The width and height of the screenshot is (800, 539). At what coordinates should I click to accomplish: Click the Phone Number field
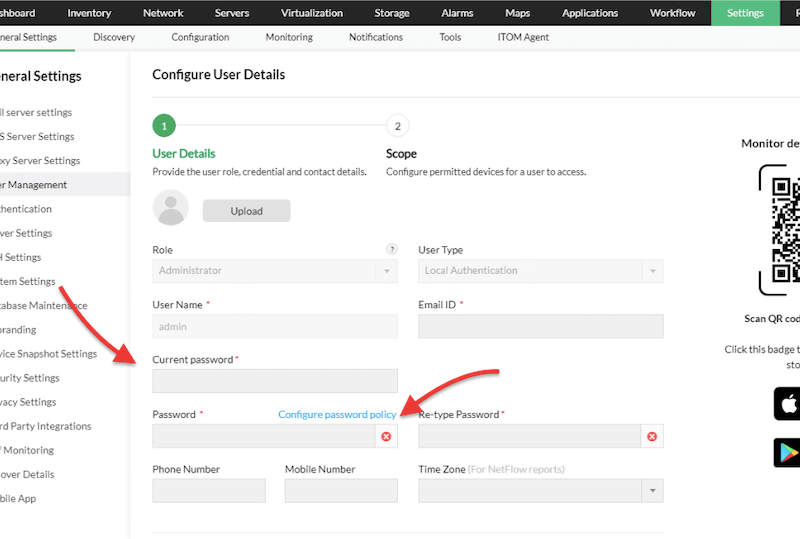click(x=209, y=491)
